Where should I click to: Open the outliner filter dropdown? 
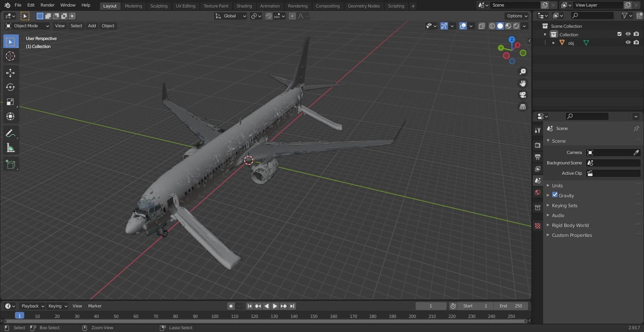[x=627, y=16]
